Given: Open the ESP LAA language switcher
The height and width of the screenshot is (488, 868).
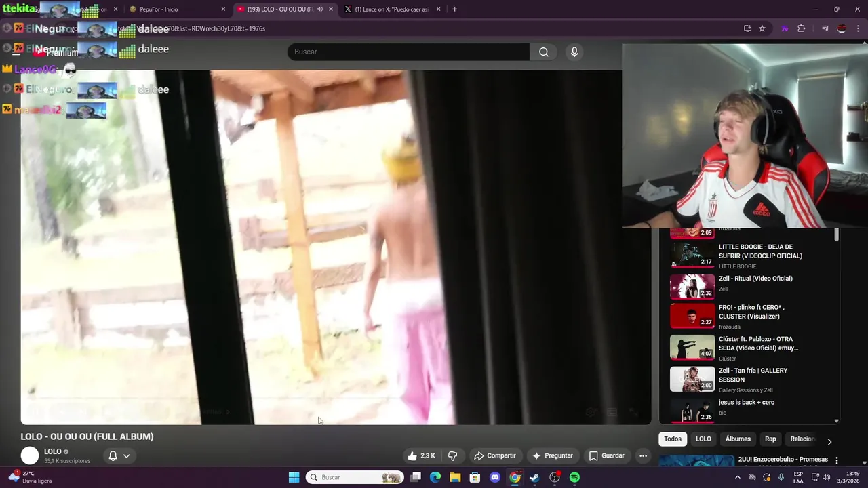Looking at the screenshot, I should (x=798, y=477).
